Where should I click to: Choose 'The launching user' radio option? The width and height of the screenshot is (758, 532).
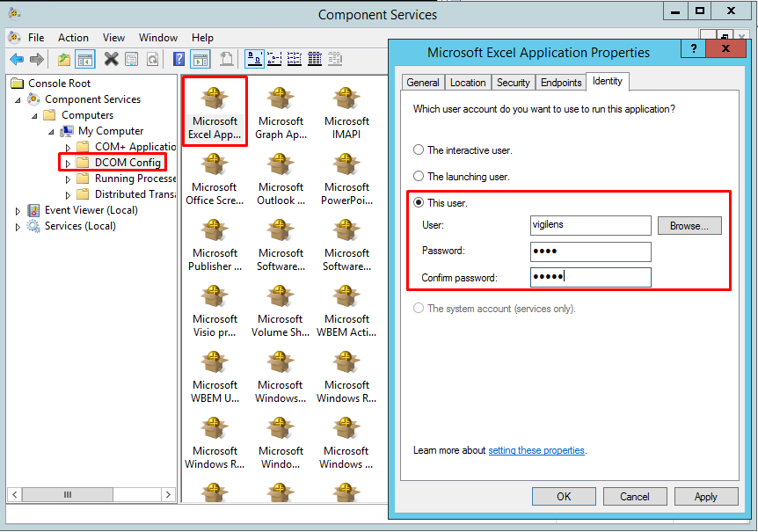pyautogui.click(x=419, y=177)
